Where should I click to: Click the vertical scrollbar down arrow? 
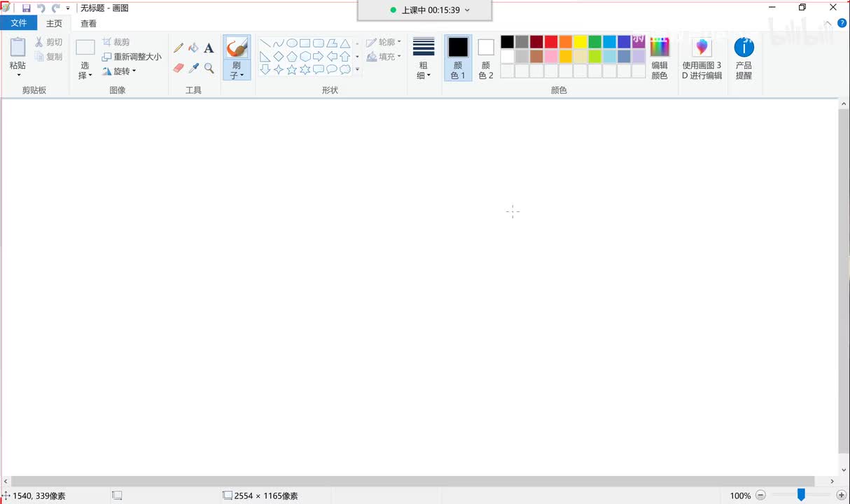click(x=844, y=470)
